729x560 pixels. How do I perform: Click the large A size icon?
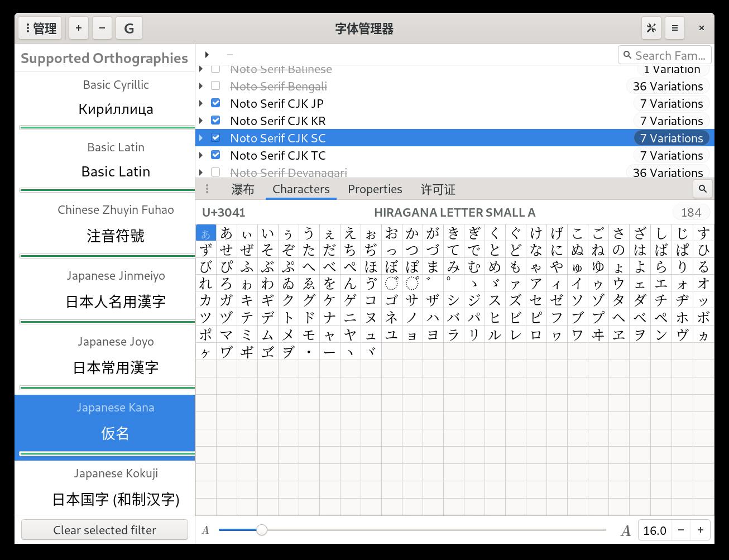(626, 530)
